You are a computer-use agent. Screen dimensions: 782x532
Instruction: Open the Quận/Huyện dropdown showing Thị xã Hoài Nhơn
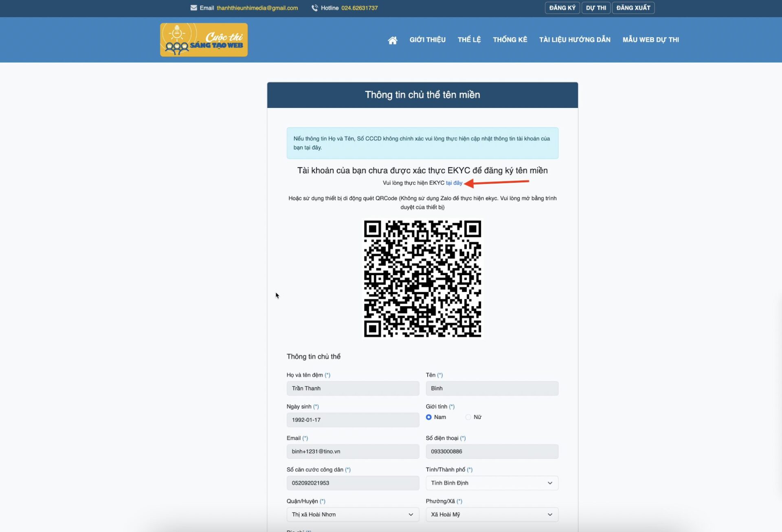[x=353, y=514]
